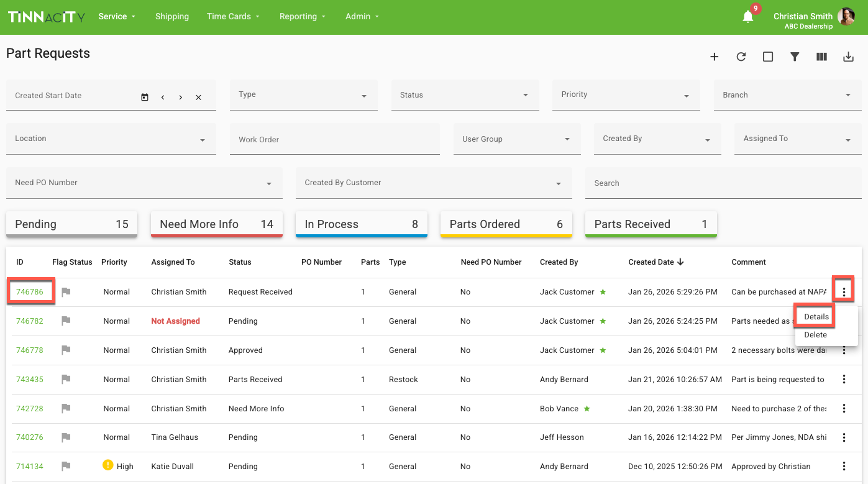Filter by Parts Ordered card
The width and height of the screenshot is (868, 484).
click(x=506, y=224)
